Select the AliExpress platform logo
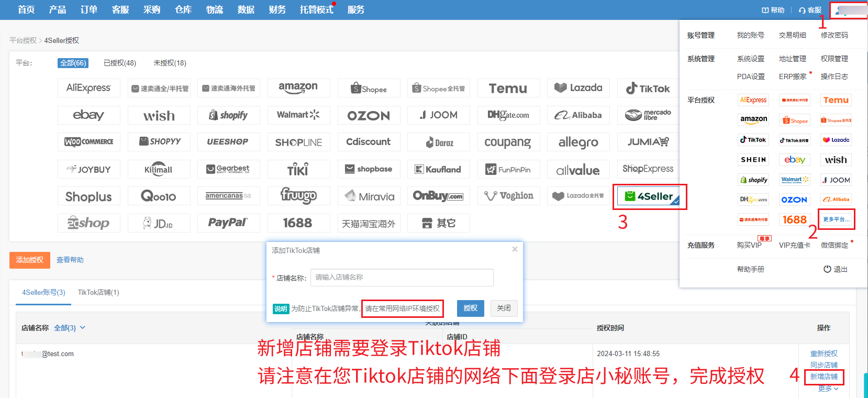This screenshot has width=868, height=398. [88, 88]
